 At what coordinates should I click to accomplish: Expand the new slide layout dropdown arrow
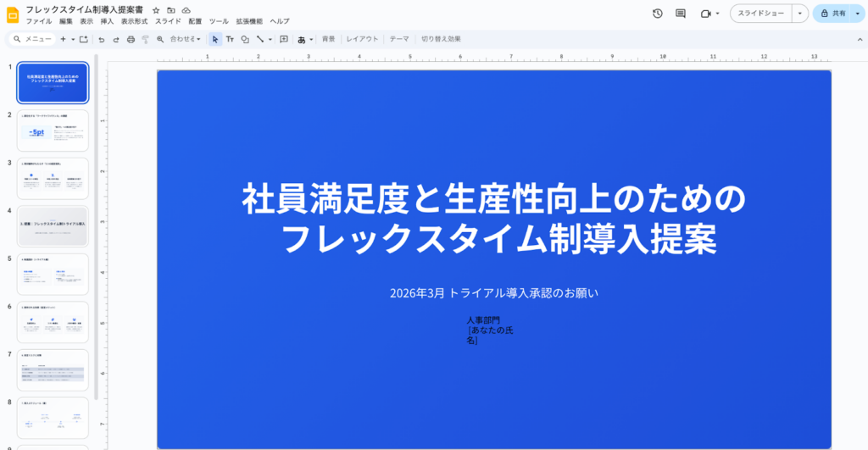pyautogui.click(x=73, y=39)
